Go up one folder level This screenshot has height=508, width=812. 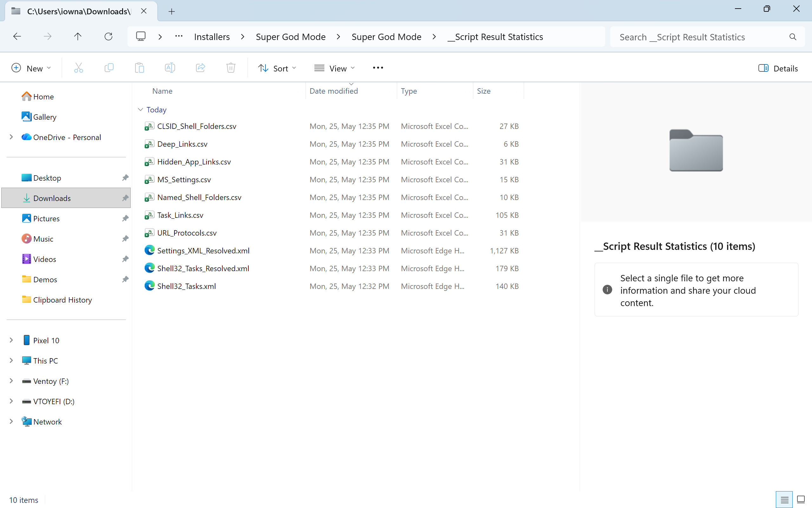[78, 36]
